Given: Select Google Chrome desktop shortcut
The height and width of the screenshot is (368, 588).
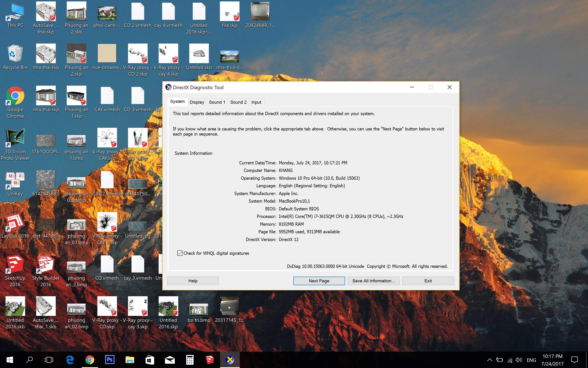Looking at the screenshot, I should tap(15, 102).
